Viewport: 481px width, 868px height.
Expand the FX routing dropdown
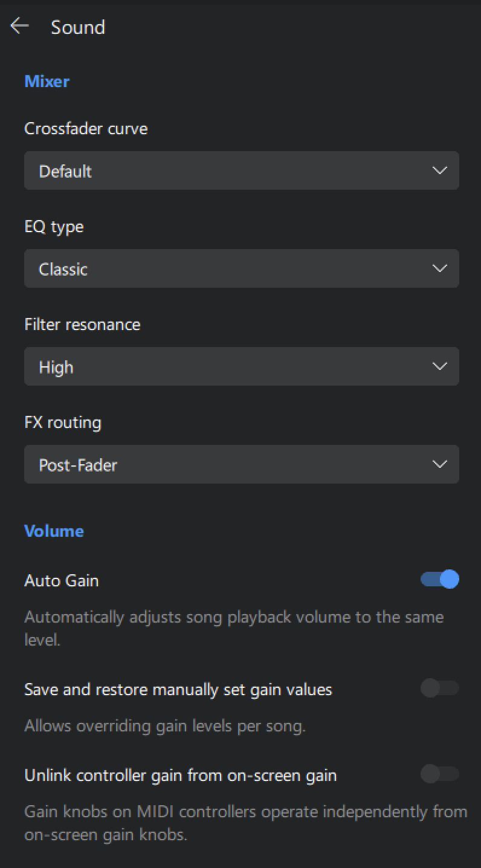tap(242, 464)
